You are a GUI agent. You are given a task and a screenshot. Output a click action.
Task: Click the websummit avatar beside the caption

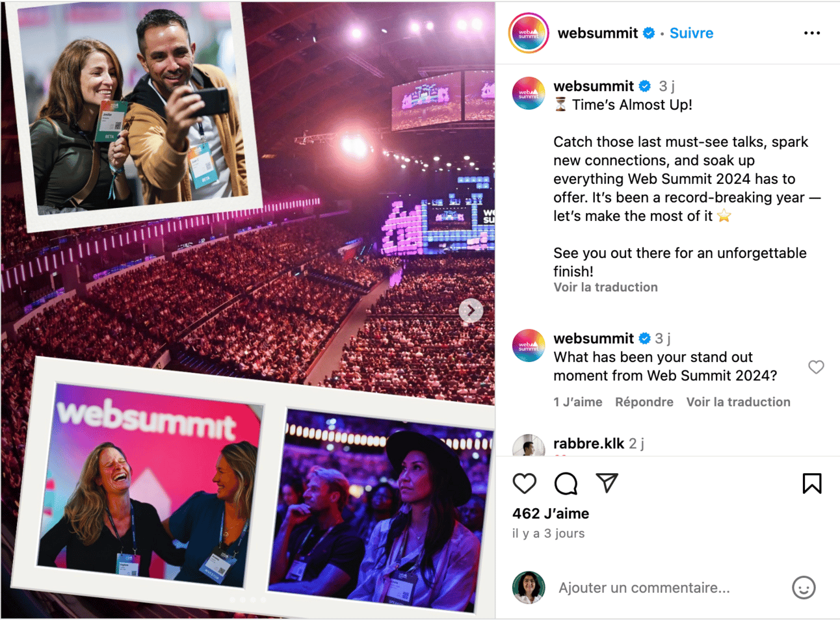pyautogui.click(x=529, y=94)
